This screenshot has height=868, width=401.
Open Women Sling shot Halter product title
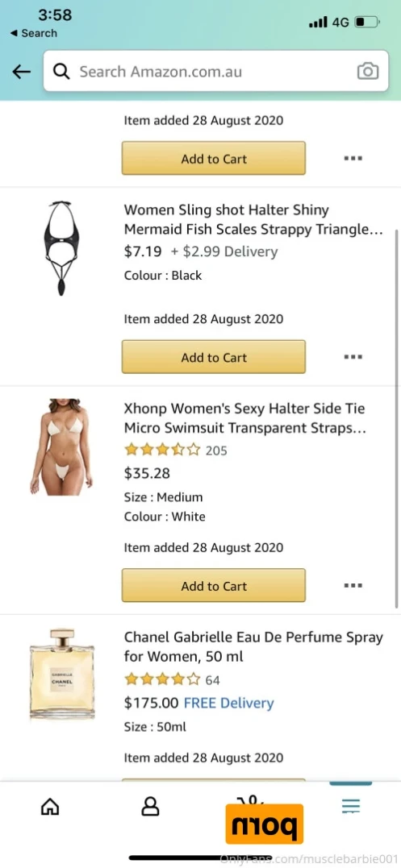[253, 220]
